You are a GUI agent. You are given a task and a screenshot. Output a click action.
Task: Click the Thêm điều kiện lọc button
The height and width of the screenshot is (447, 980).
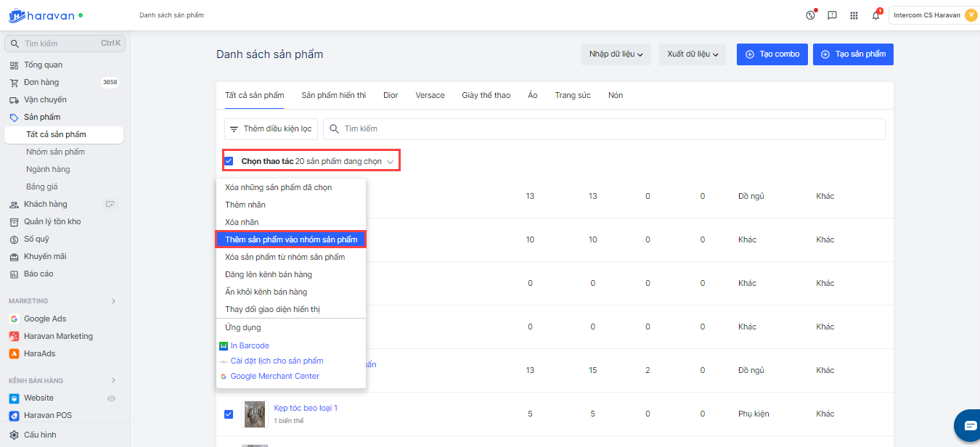click(271, 129)
